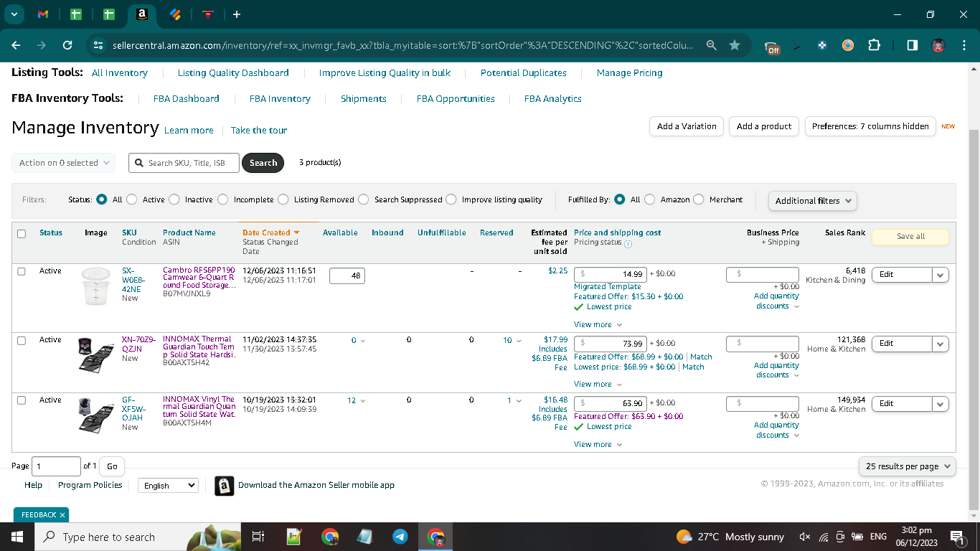Open the notification center icon

957,537
